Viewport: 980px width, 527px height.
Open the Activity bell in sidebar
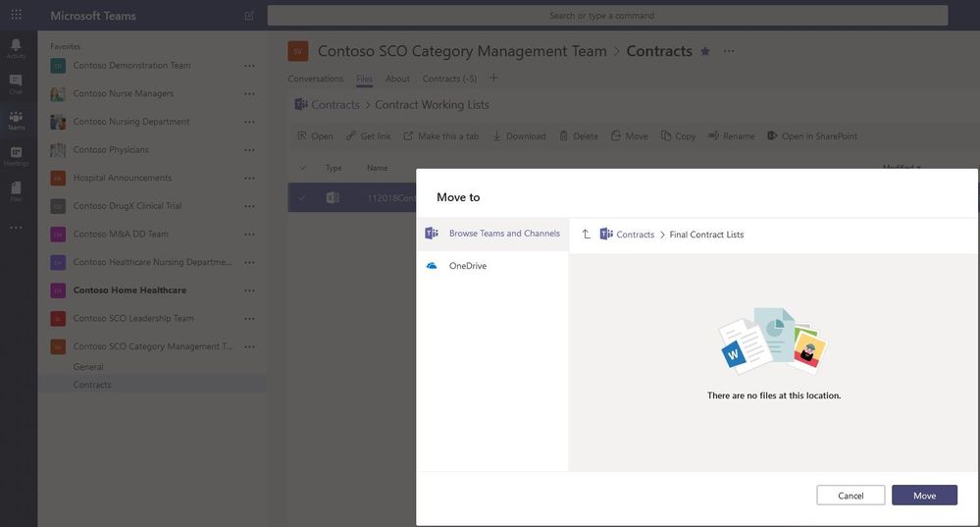[x=16, y=47]
